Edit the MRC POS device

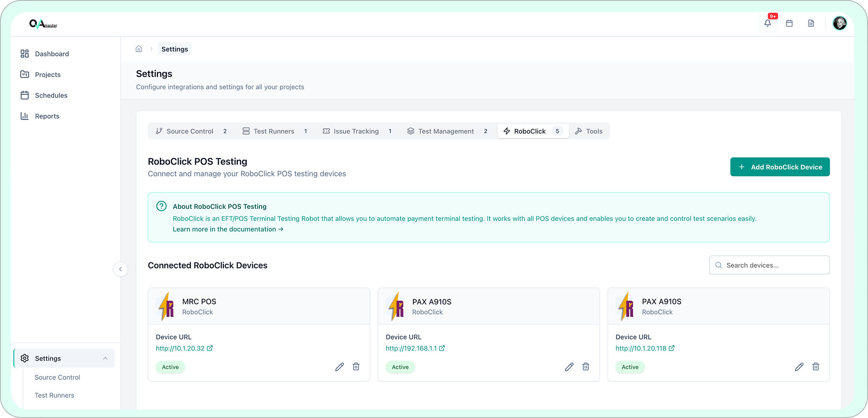339,367
